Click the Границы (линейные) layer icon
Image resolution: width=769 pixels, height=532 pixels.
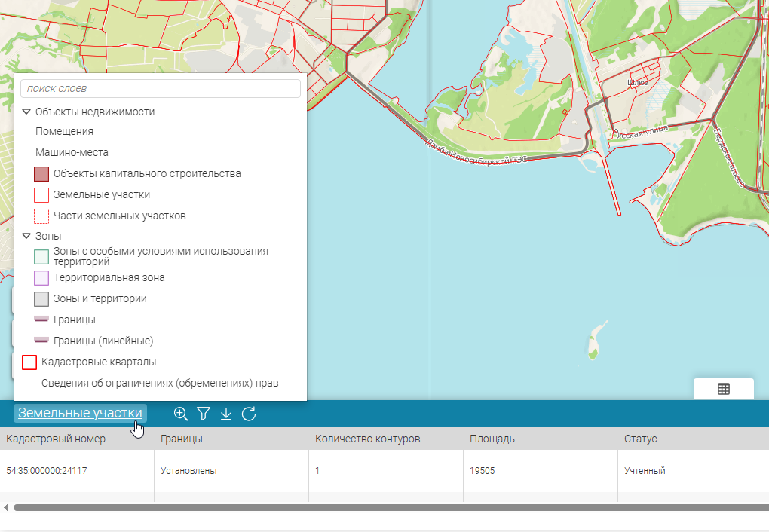click(41, 341)
